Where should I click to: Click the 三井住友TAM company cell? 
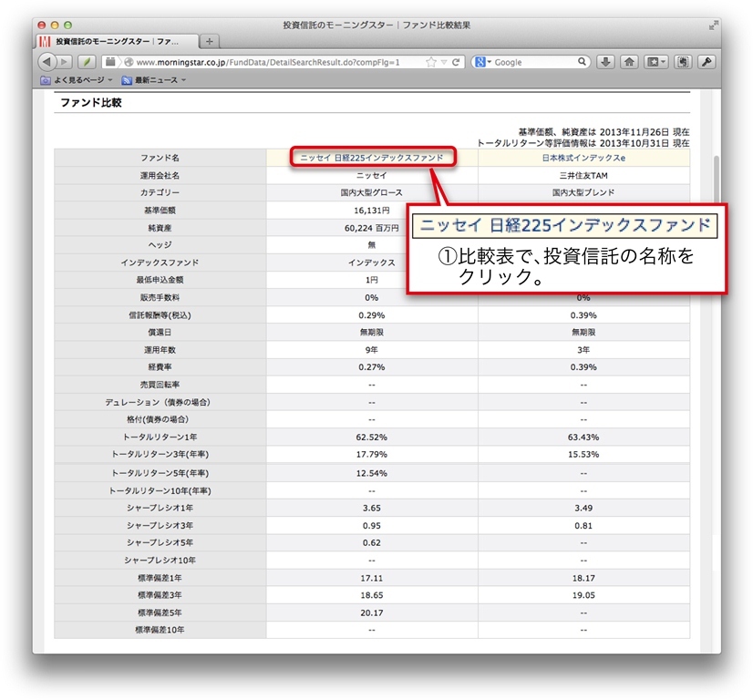click(x=583, y=175)
